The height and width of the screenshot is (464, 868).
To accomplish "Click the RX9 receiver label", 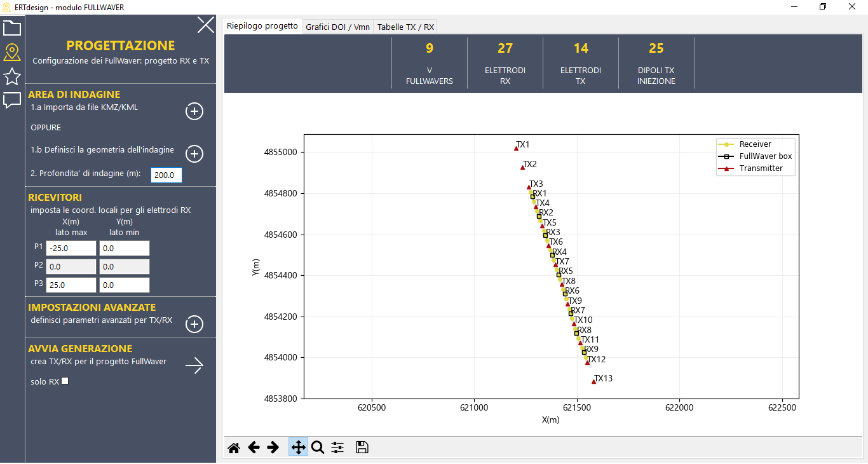I will pyautogui.click(x=591, y=349).
